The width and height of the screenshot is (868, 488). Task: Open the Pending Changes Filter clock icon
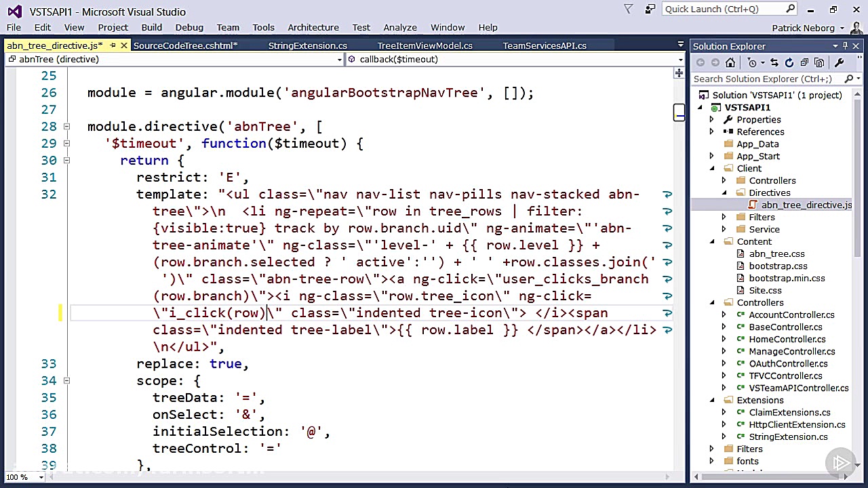point(753,63)
